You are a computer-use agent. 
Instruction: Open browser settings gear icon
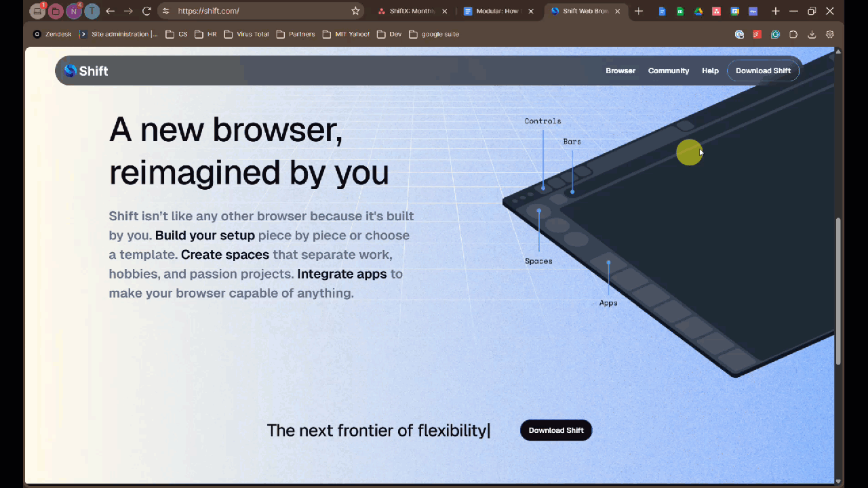[830, 34]
